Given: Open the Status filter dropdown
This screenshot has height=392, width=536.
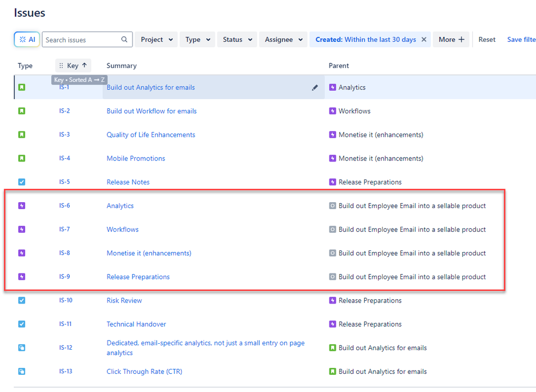Looking at the screenshot, I should point(237,40).
